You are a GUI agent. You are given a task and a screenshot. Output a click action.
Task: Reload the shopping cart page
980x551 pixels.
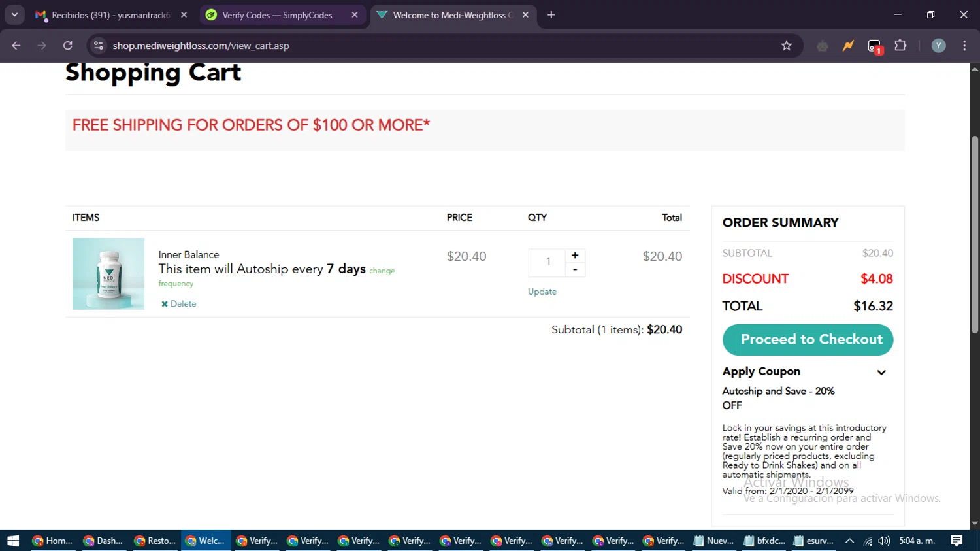coord(68,46)
